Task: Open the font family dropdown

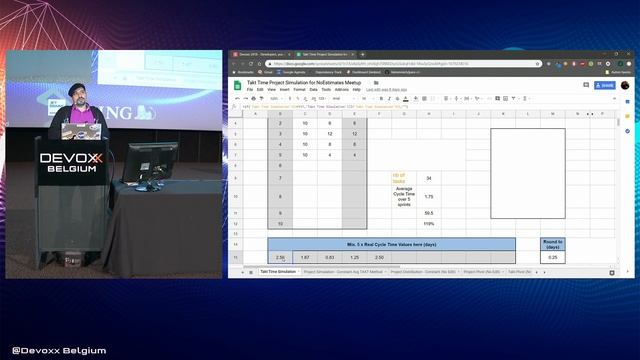Action: point(343,98)
